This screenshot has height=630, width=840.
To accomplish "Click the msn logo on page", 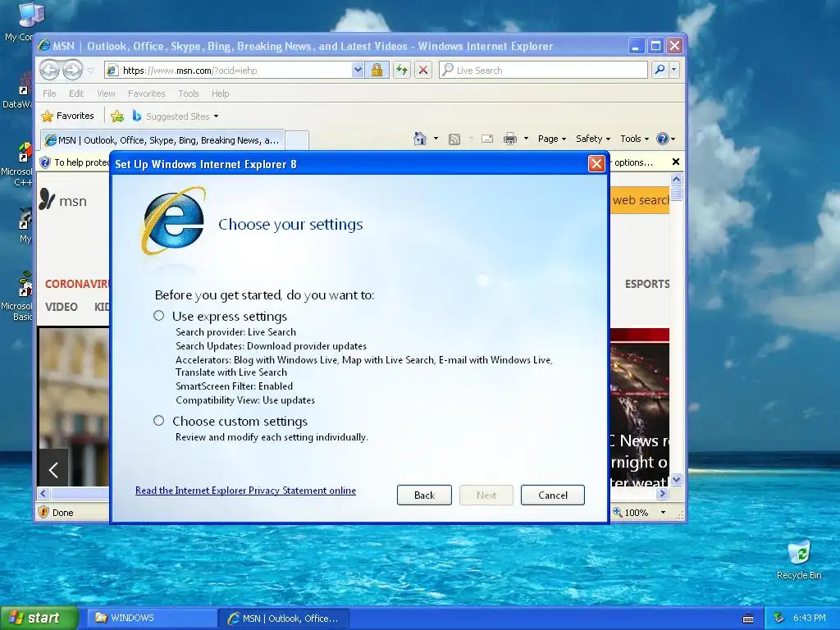I will click(62, 200).
